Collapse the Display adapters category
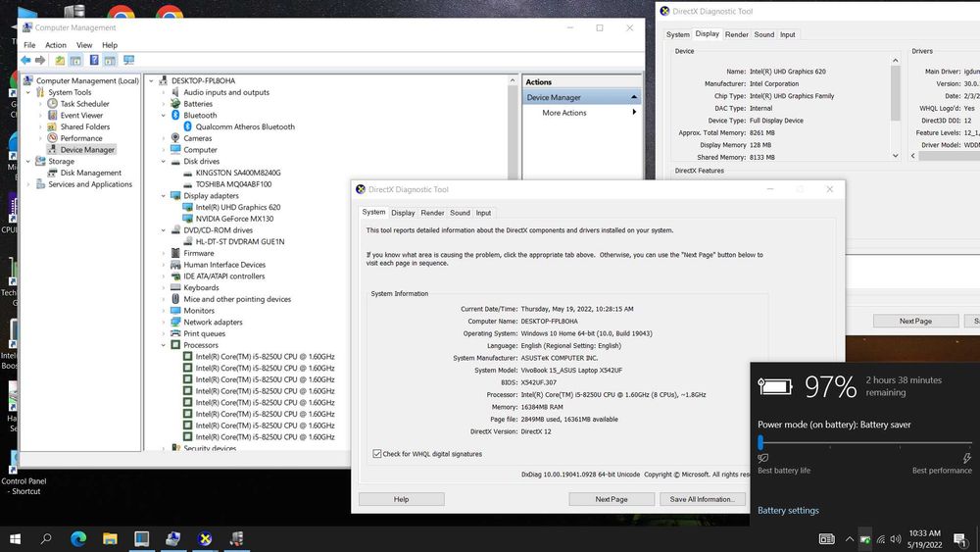The image size is (980, 552). [164, 196]
